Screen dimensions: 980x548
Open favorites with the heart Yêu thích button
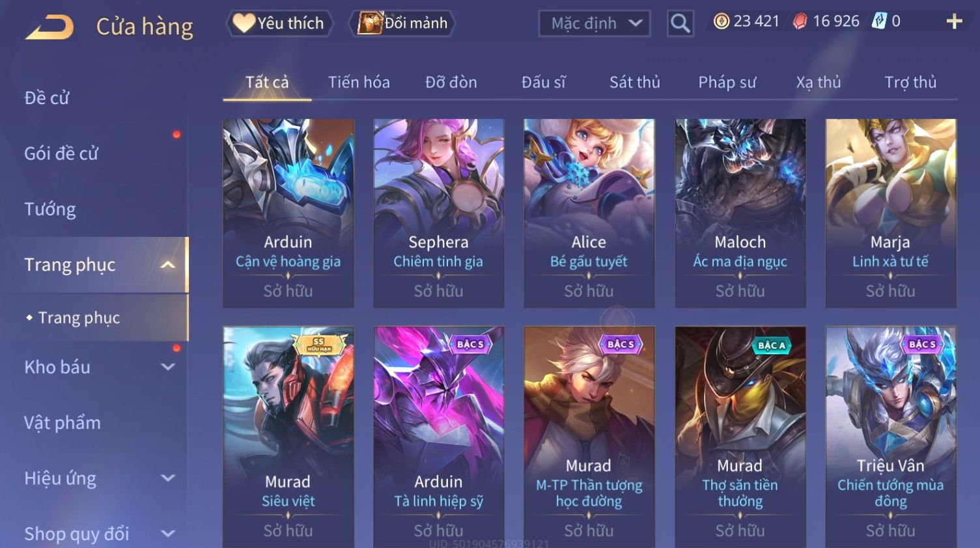[279, 23]
